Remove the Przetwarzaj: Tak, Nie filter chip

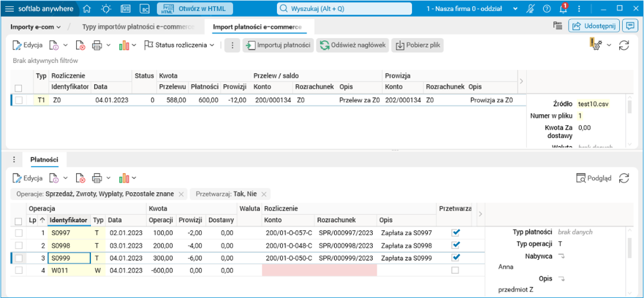click(264, 194)
